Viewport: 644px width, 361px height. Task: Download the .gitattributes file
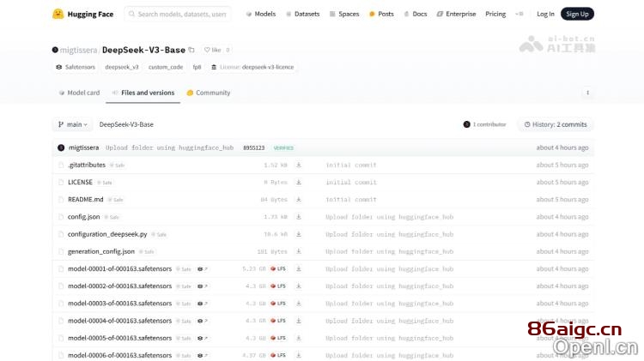(x=299, y=165)
